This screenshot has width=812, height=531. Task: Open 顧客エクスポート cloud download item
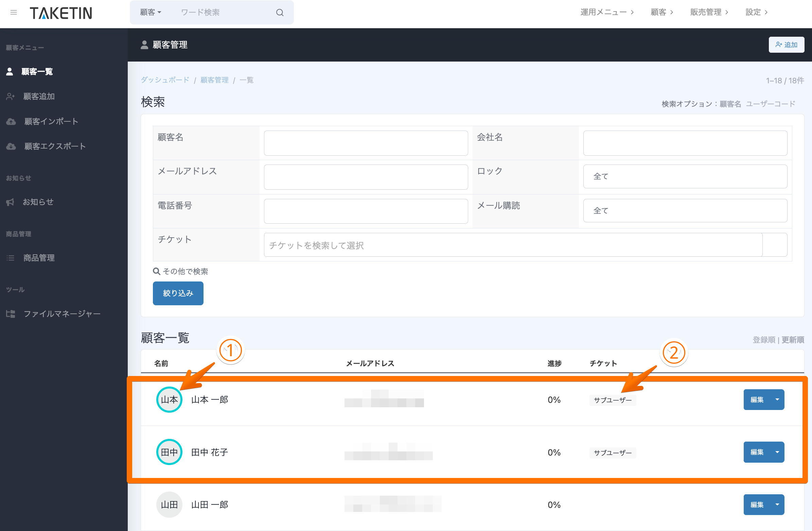coord(55,147)
